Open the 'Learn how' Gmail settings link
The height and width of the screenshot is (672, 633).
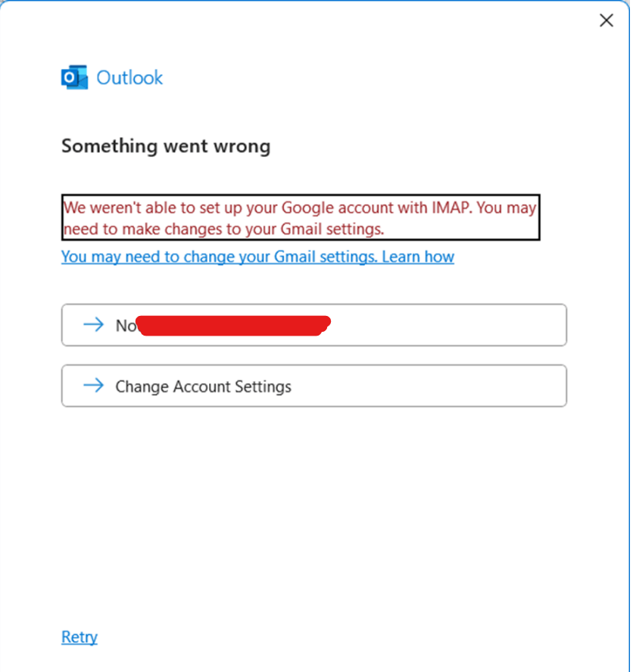pos(417,257)
